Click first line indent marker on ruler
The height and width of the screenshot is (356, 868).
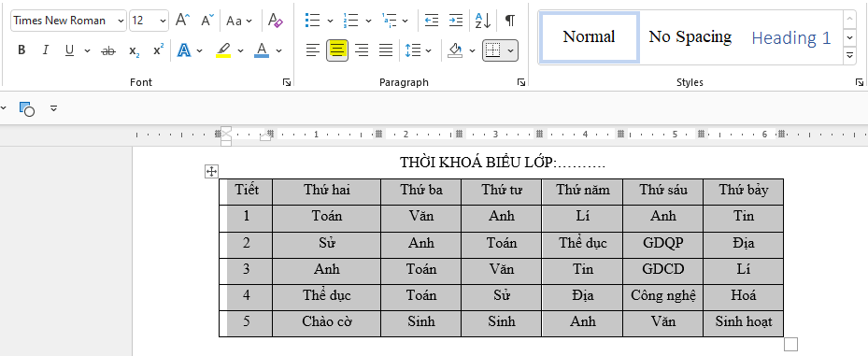226,131
